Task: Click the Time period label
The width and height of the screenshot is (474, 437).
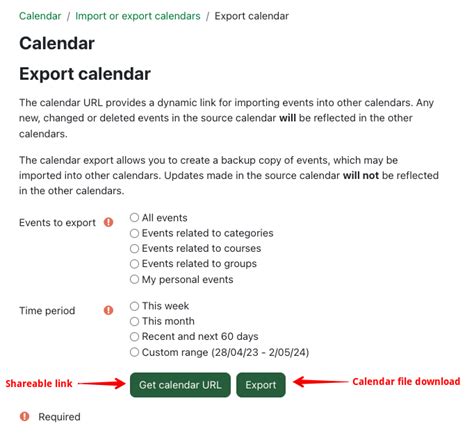Action: point(47,310)
